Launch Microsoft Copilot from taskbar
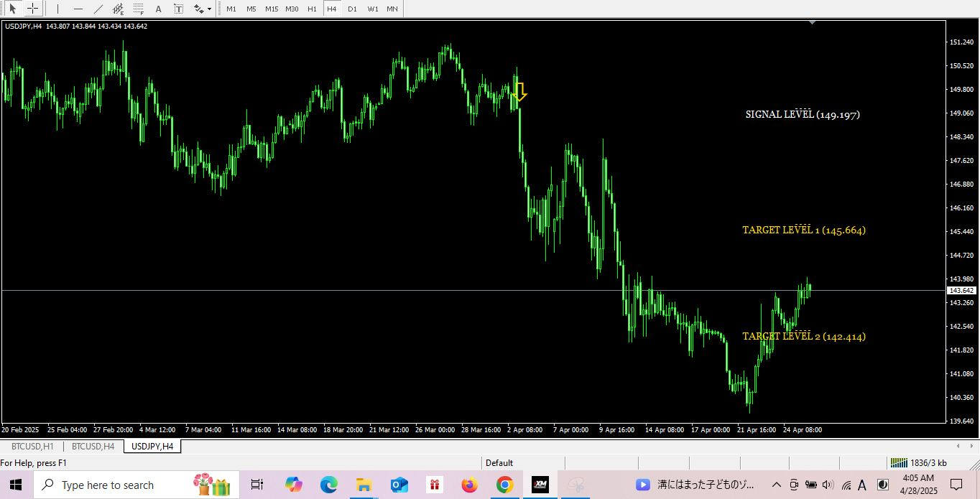980x499 pixels. [293, 485]
